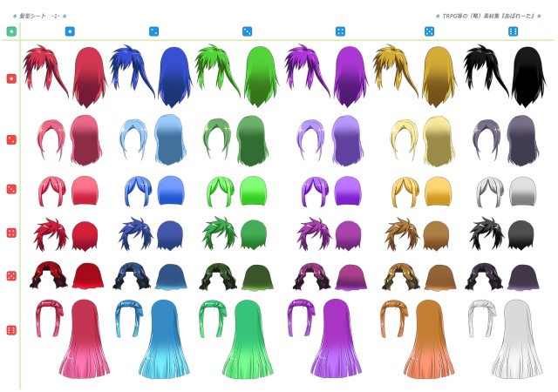Select the gray-purple long back hair in row two
This screenshot has width=558, height=392.
point(523,141)
